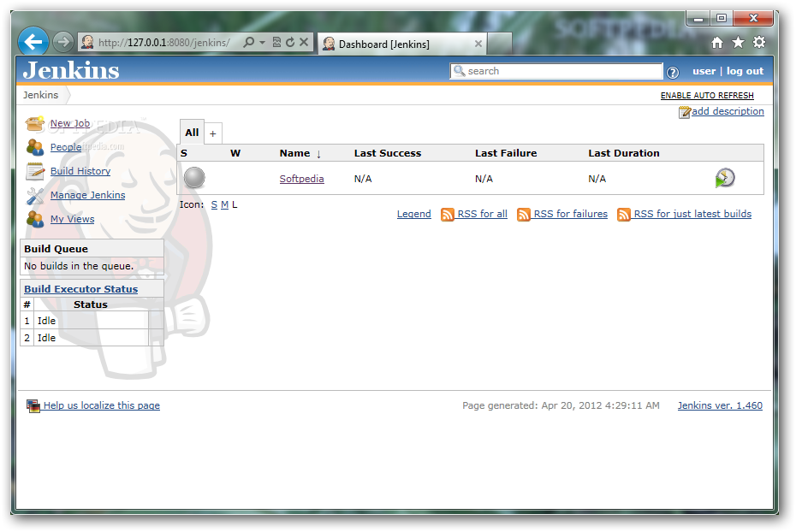Image resolution: width=796 pixels, height=532 pixels.
Task: Open browser tools gear icon
Action: [759, 42]
